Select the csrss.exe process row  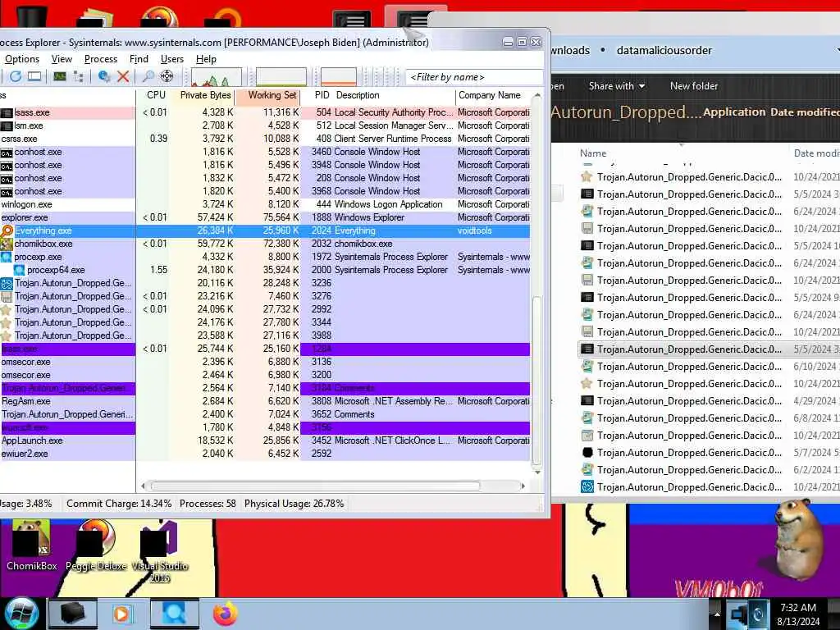click(x=265, y=139)
